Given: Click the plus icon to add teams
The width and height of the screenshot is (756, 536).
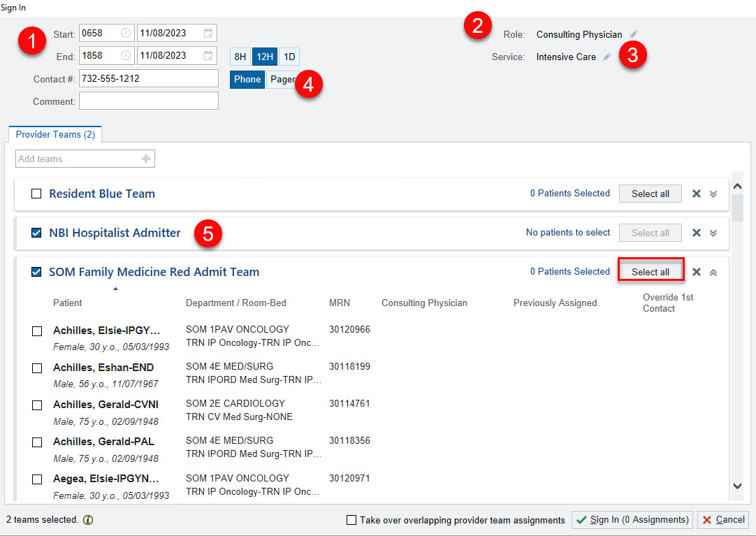Looking at the screenshot, I should [145, 159].
